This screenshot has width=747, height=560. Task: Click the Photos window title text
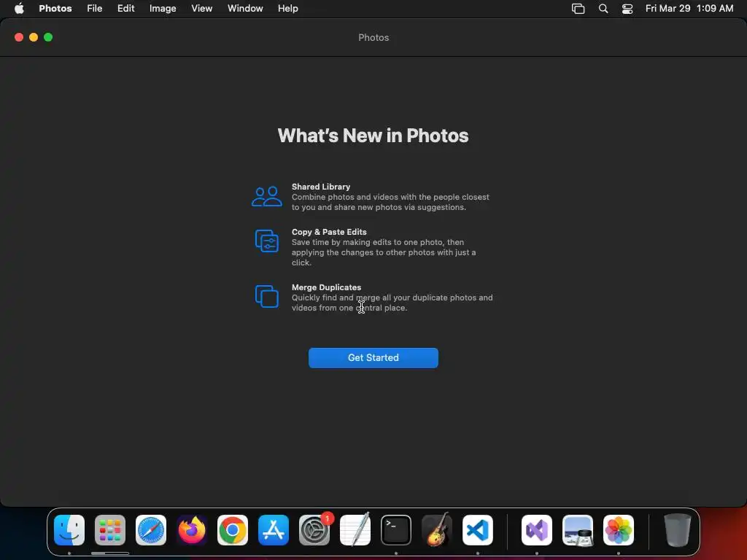tap(373, 38)
